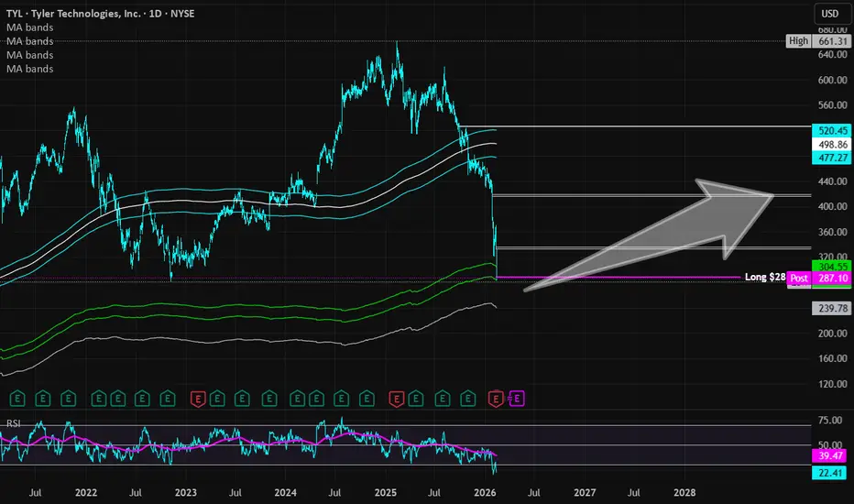Click the High 661.31 price label

click(x=818, y=41)
